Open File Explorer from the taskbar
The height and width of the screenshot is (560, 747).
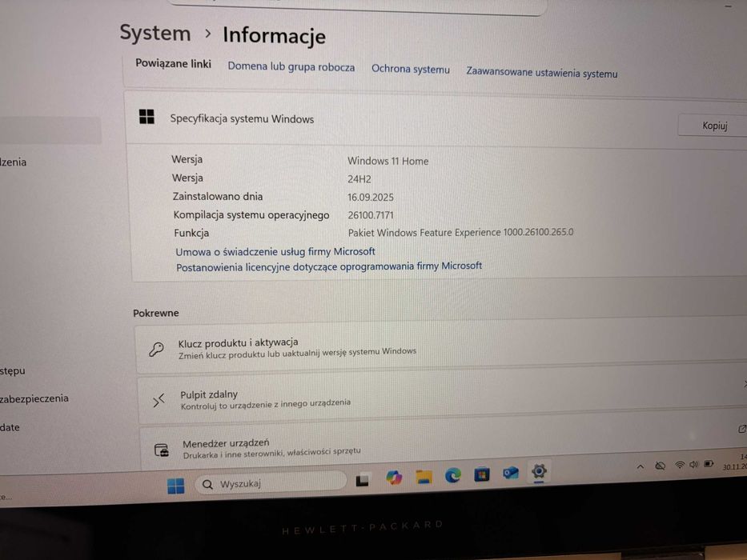click(424, 476)
